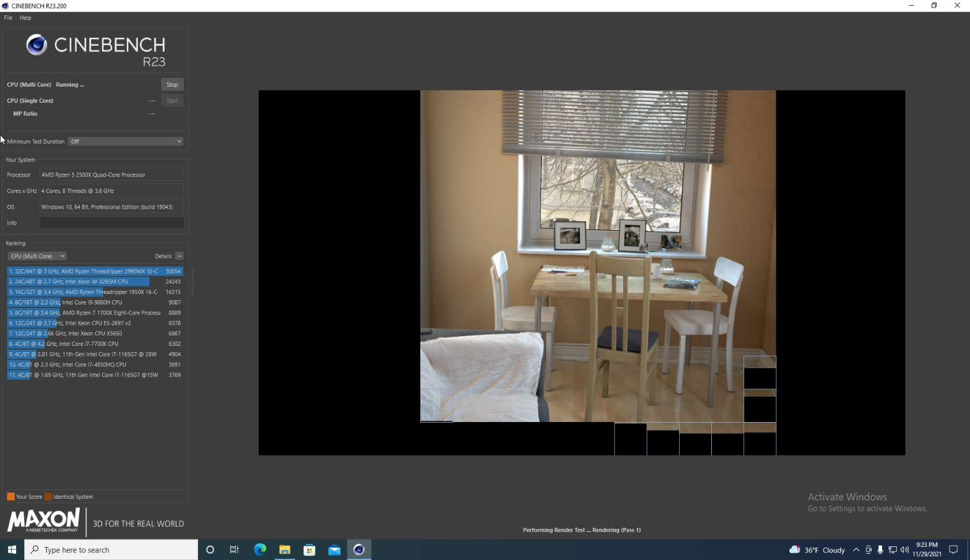Open Cortana from the taskbar

pyautogui.click(x=210, y=549)
